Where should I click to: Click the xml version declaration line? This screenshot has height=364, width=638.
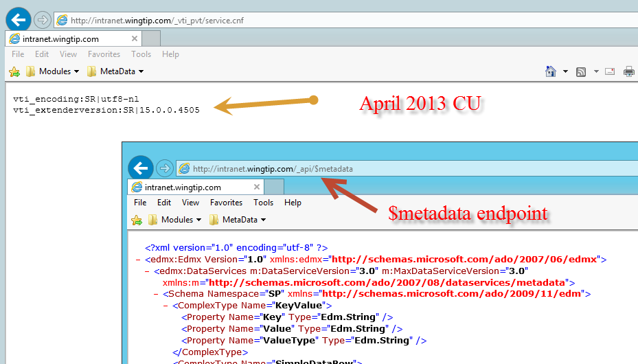coord(236,248)
